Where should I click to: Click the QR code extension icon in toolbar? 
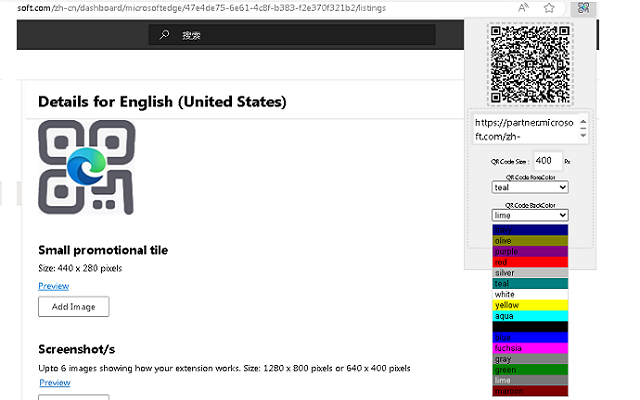[583, 8]
